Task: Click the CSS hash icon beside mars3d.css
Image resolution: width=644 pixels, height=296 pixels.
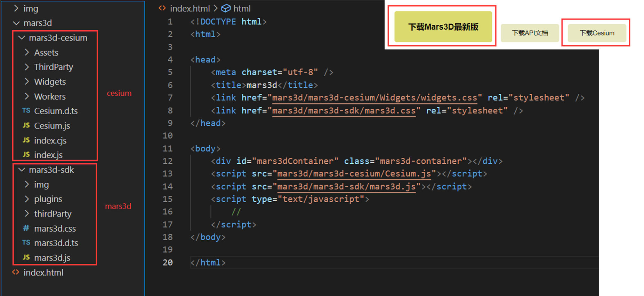Action: [x=26, y=228]
